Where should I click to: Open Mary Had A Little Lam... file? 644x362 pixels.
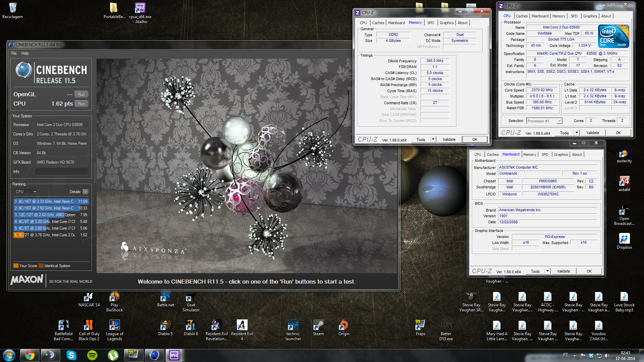click(497, 330)
